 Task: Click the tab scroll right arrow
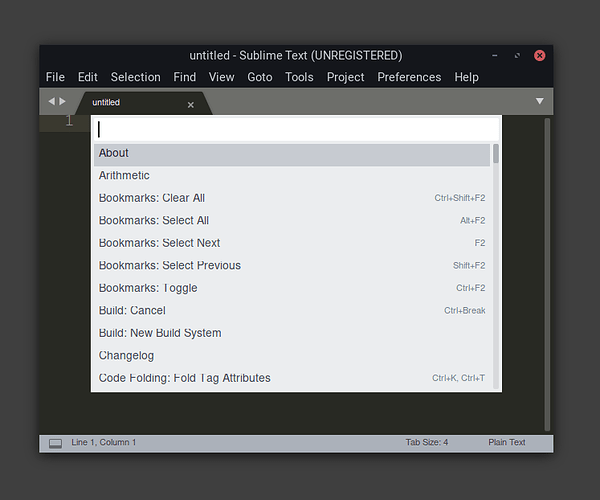63,101
